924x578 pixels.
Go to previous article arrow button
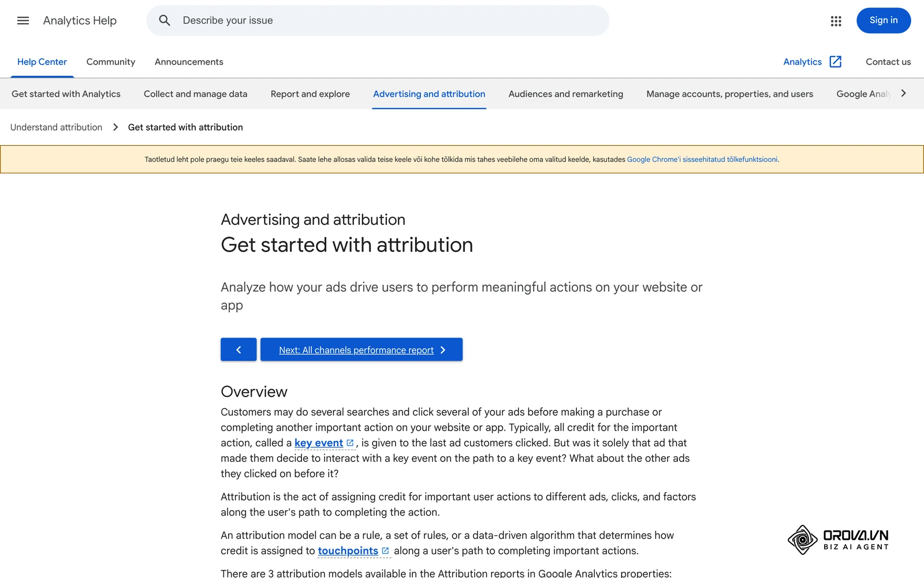click(x=239, y=350)
